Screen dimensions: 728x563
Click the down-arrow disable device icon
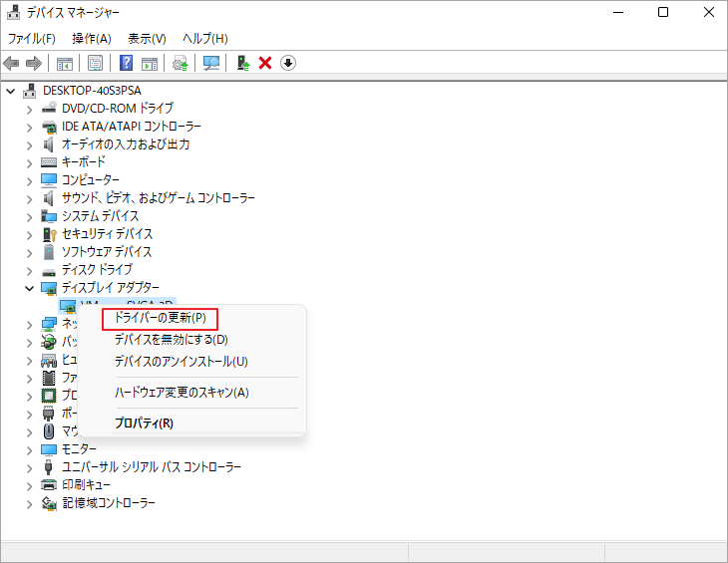[x=288, y=63]
